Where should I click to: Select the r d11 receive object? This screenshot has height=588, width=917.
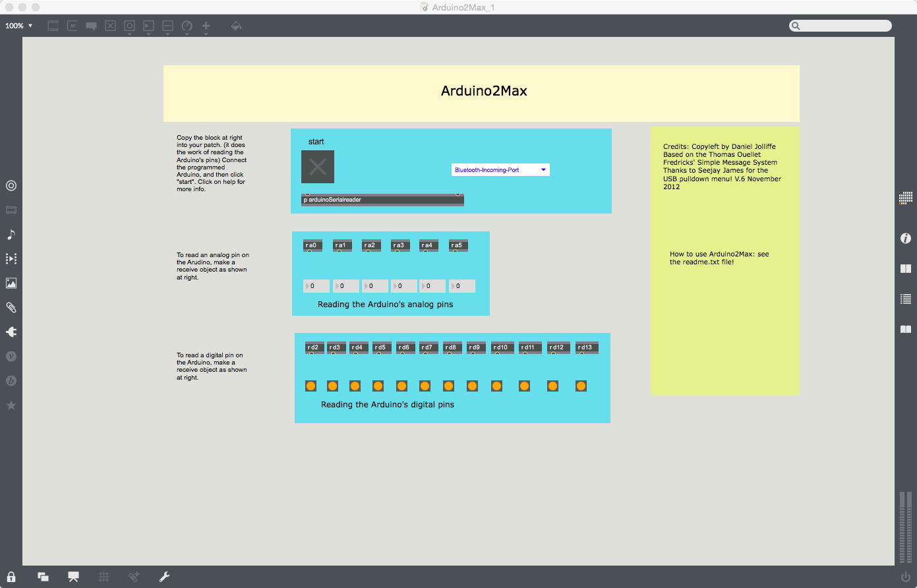tap(530, 347)
